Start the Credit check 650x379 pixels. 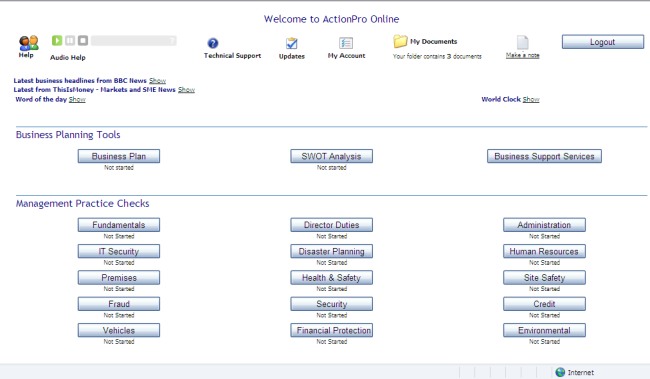point(544,304)
